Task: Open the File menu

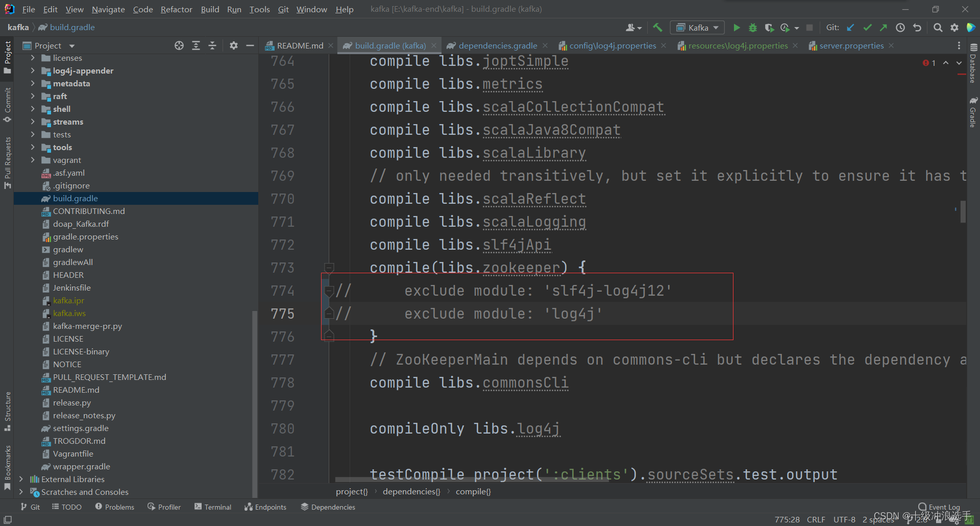Action: click(x=29, y=9)
